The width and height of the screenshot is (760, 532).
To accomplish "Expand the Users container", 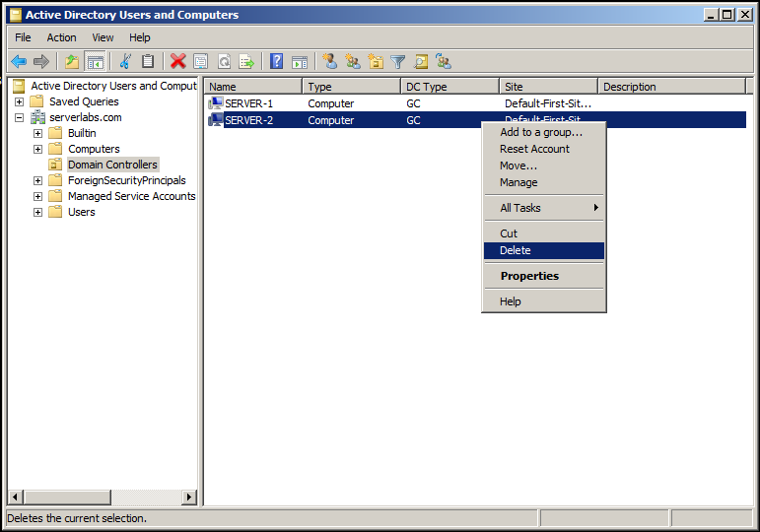I will tap(37, 212).
